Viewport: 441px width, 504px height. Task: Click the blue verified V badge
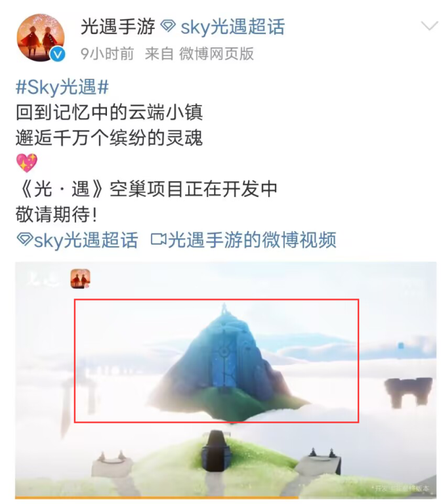(58, 54)
